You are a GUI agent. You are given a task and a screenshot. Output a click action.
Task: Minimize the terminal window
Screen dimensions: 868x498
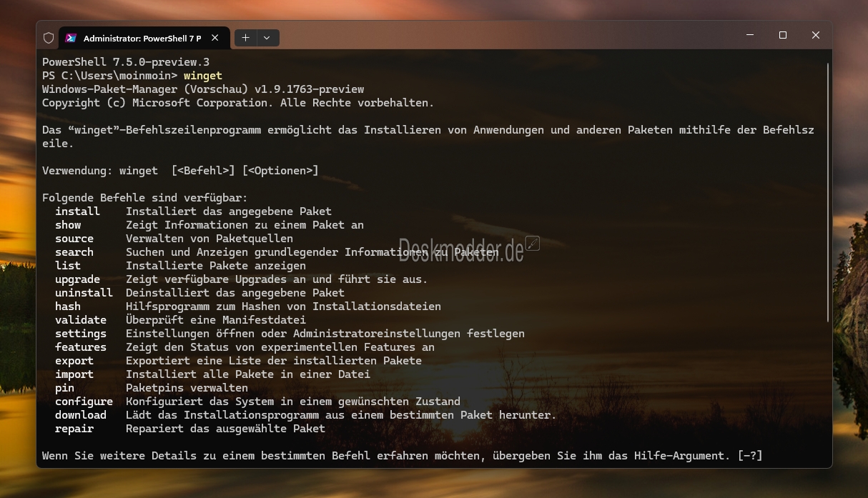pyautogui.click(x=750, y=35)
